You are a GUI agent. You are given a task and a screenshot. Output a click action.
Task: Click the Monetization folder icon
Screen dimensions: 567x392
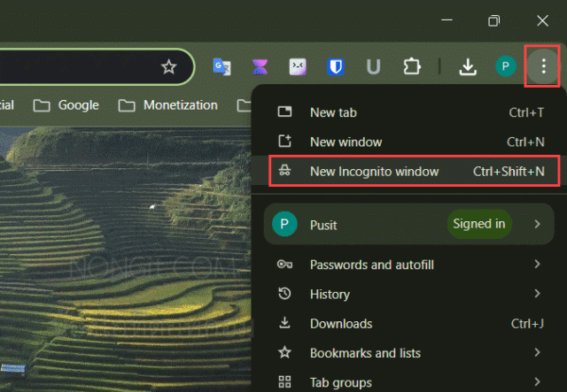click(x=127, y=105)
